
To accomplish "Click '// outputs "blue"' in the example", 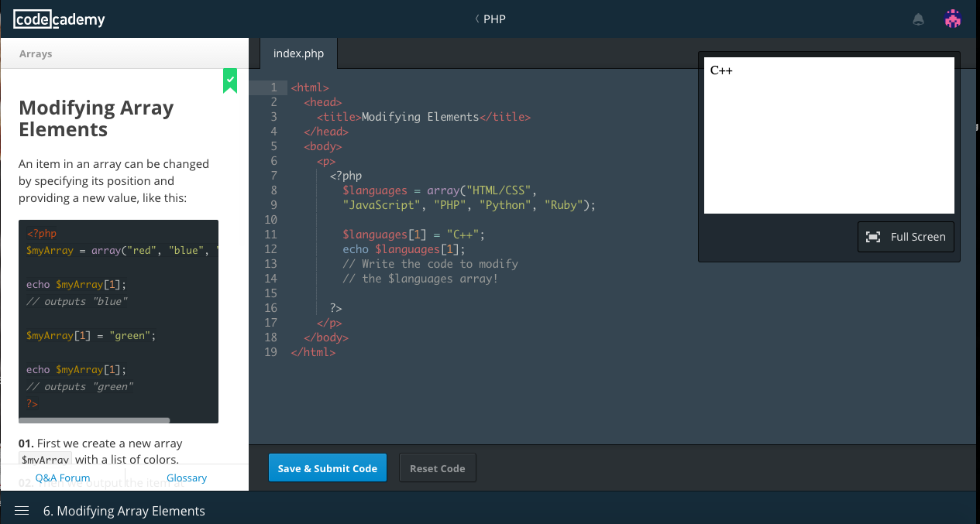I will 77,301.
